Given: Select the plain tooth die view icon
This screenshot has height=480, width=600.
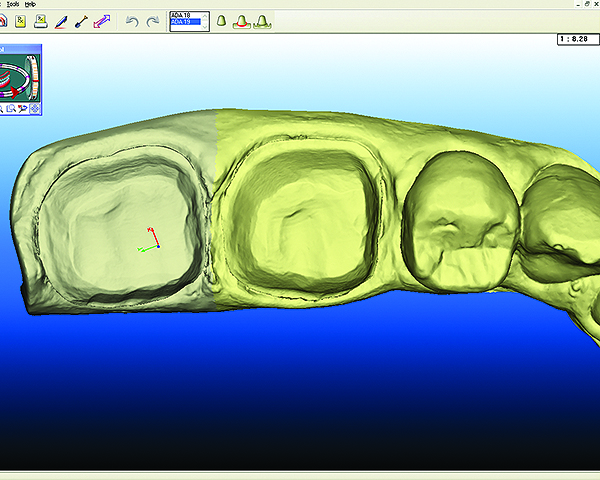Looking at the screenshot, I should click(x=221, y=21).
